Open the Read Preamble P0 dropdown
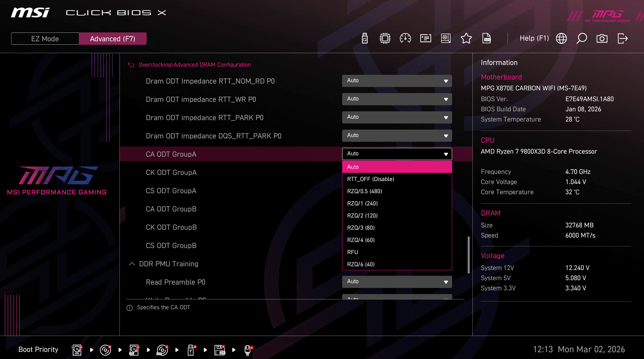Viewport: 644px width, 359px height. pos(397,282)
